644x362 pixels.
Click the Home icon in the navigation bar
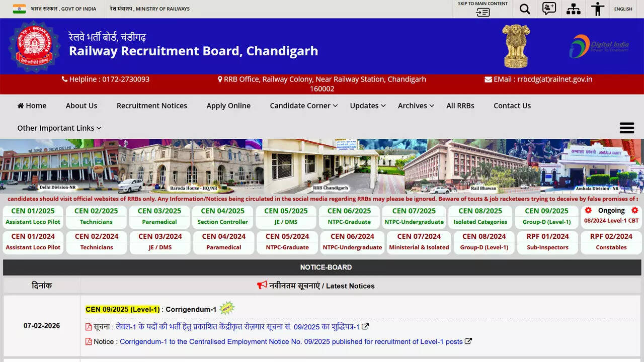pyautogui.click(x=21, y=105)
